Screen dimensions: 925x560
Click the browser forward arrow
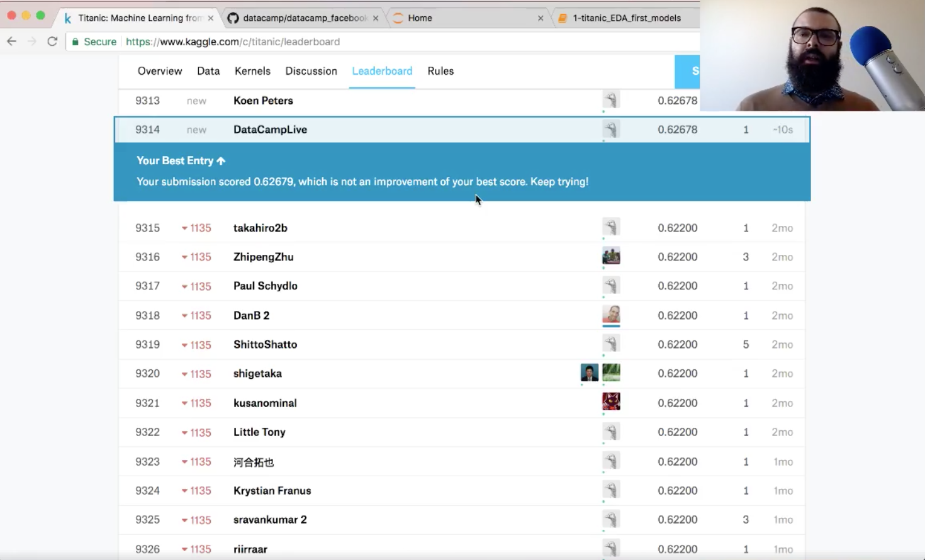(32, 42)
